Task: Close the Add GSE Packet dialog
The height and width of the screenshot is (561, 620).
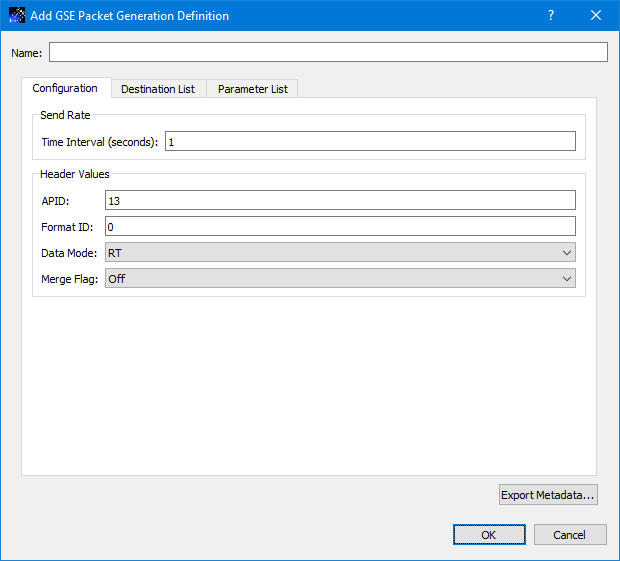Action: point(596,16)
